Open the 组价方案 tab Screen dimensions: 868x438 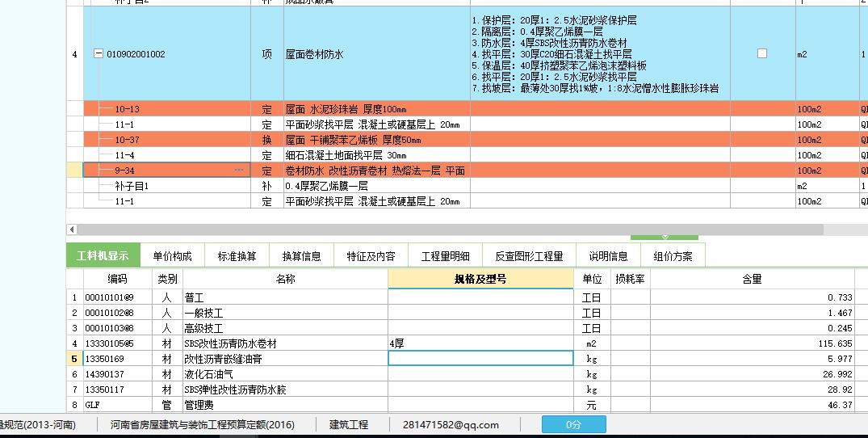coord(673,256)
